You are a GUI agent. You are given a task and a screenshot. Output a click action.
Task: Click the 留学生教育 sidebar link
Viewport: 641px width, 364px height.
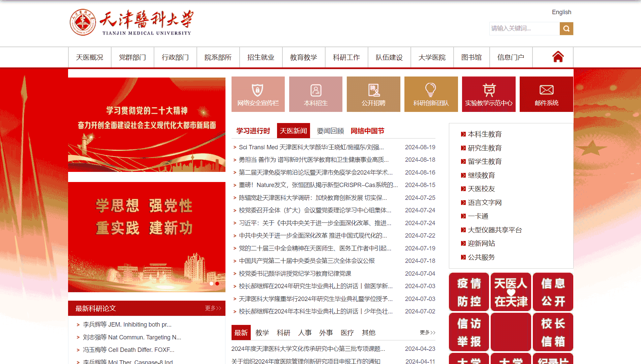point(485,161)
